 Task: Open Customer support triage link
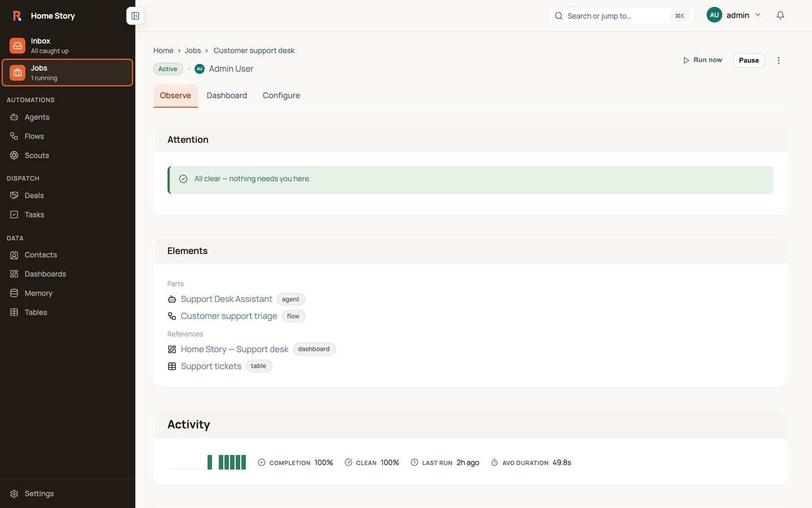point(229,316)
